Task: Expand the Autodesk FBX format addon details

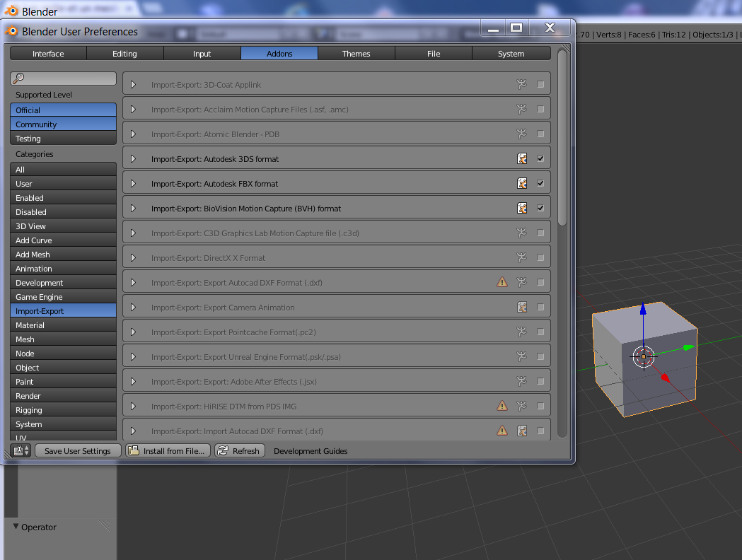Action: tap(134, 184)
